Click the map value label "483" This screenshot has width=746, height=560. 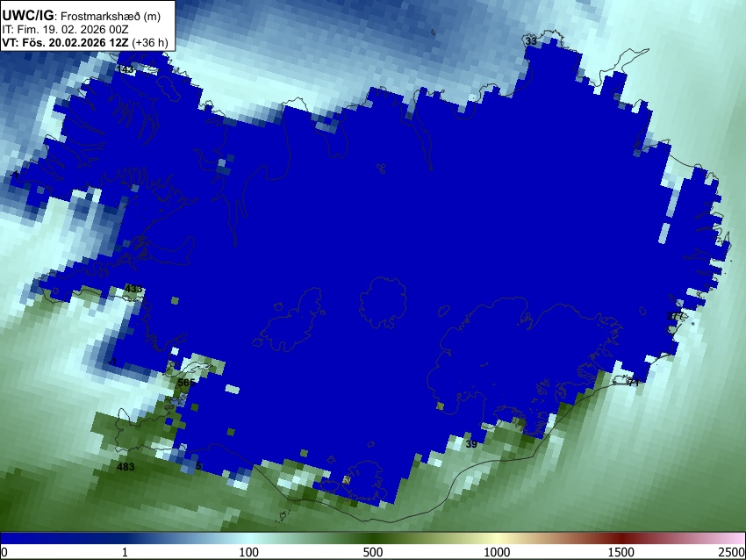click(126, 467)
